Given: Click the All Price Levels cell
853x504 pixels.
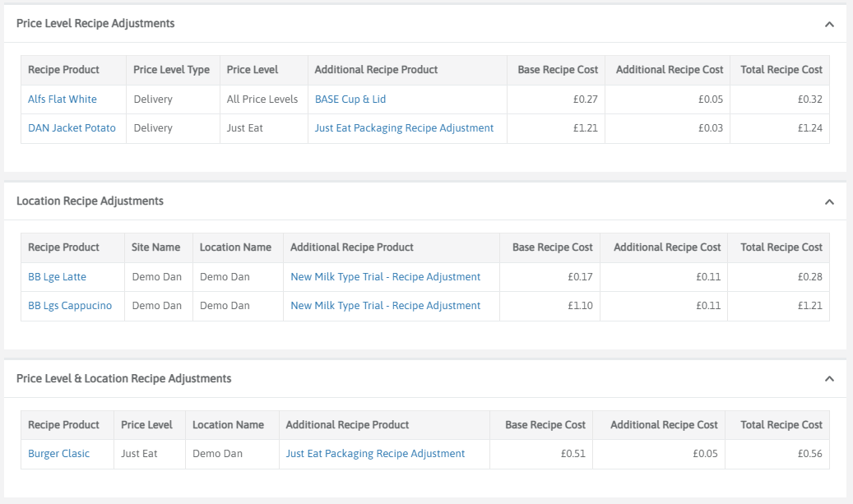Looking at the screenshot, I should point(262,99).
